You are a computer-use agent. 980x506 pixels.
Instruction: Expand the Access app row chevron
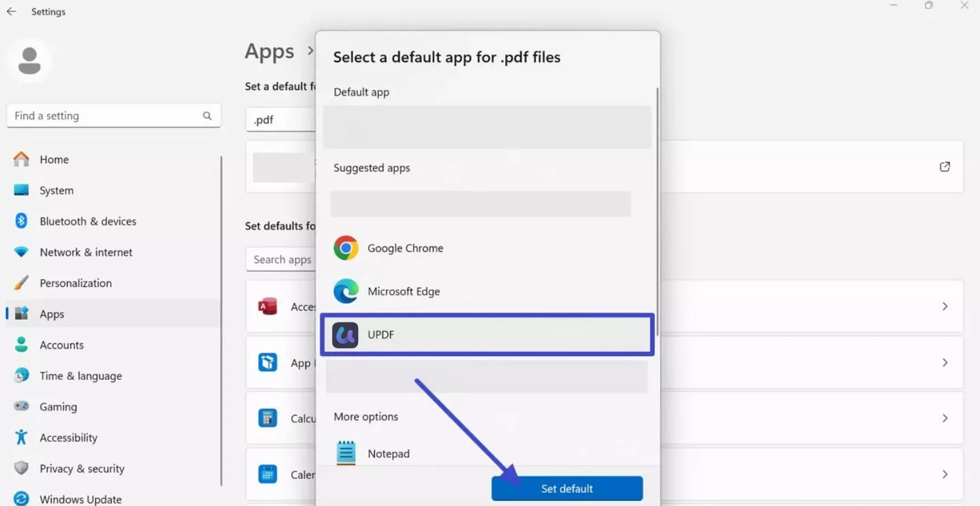(x=944, y=306)
